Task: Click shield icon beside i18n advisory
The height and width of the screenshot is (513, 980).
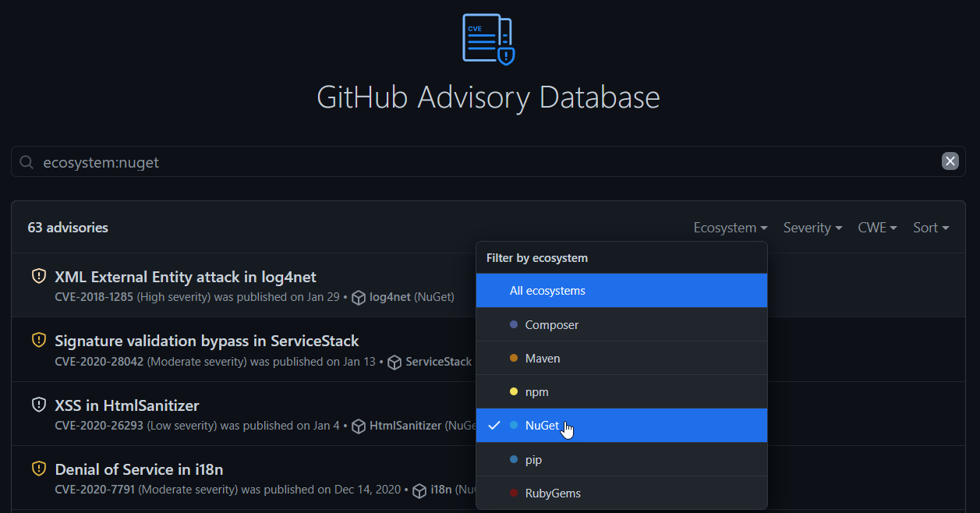Action: pos(38,469)
